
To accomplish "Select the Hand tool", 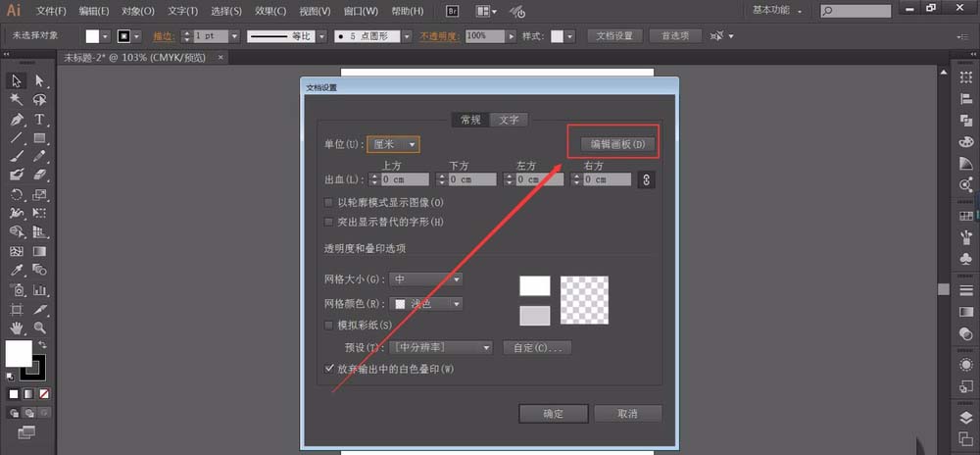I will pos(17,328).
